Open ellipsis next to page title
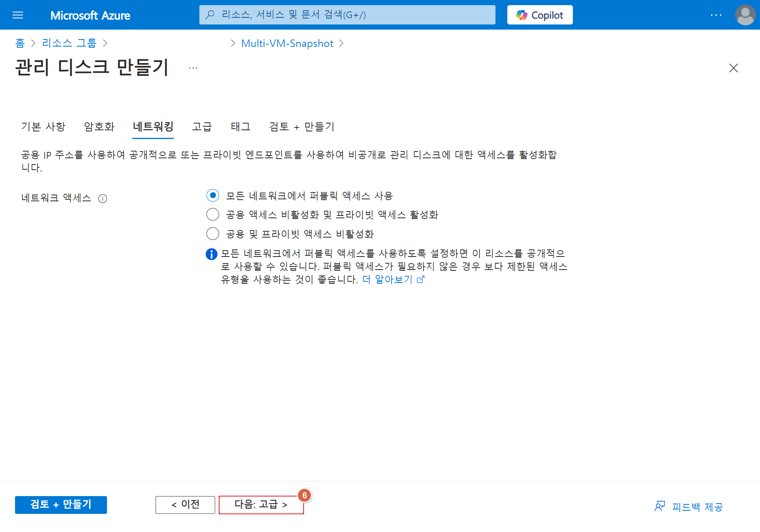The width and height of the screenshot is (760, 532). pyautogui.click(x=193, y=68)
